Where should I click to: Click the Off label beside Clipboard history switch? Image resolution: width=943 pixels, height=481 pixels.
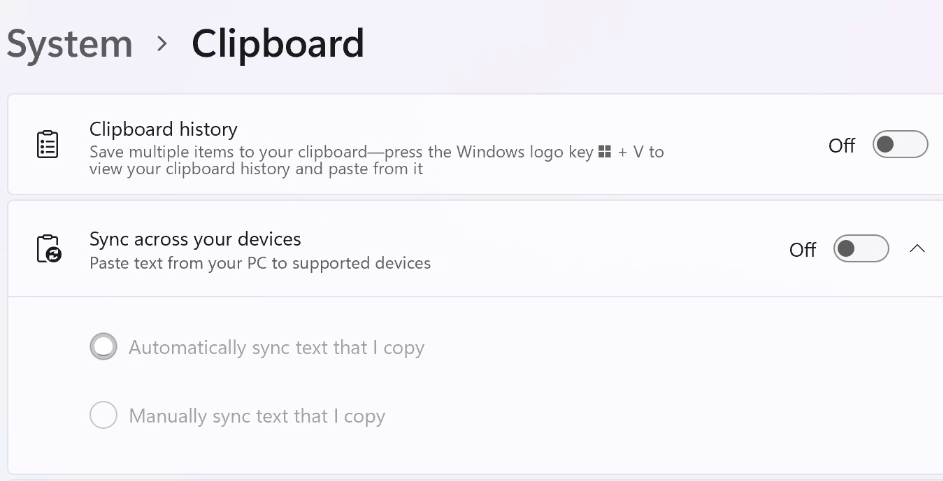pyautogui.click(x=841, y=146)
